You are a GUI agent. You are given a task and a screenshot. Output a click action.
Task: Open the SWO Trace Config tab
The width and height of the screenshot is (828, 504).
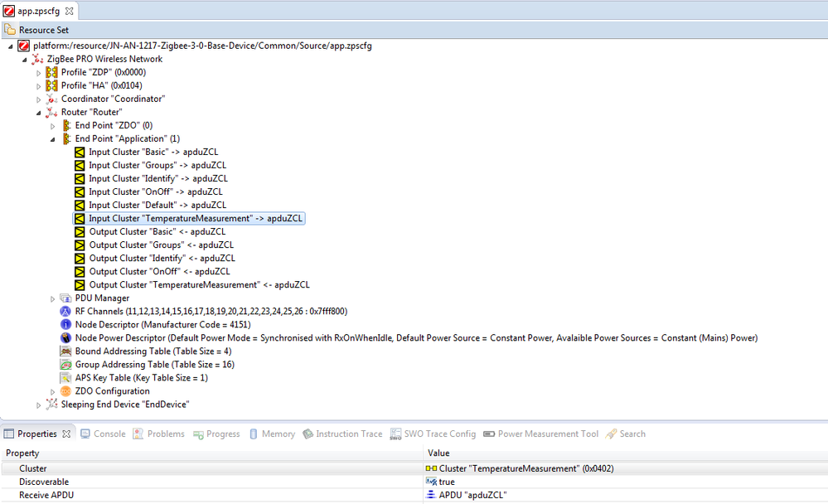pyautogui.click(x=433, y=434)
